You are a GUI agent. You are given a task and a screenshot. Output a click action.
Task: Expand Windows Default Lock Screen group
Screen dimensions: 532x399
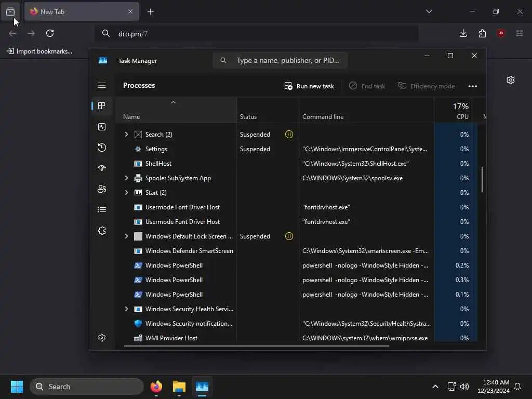[x=127, y=236]
